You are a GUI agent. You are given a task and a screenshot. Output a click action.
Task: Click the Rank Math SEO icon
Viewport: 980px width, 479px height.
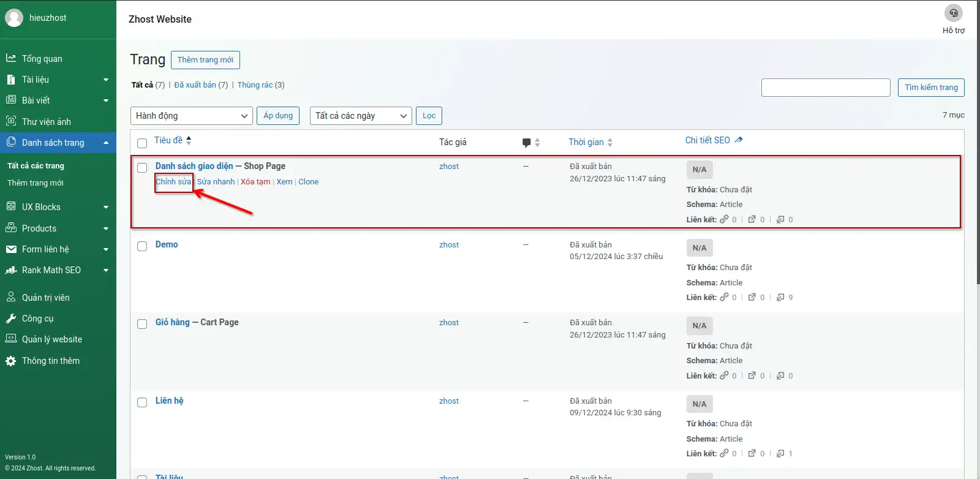[x=11, y=270]
